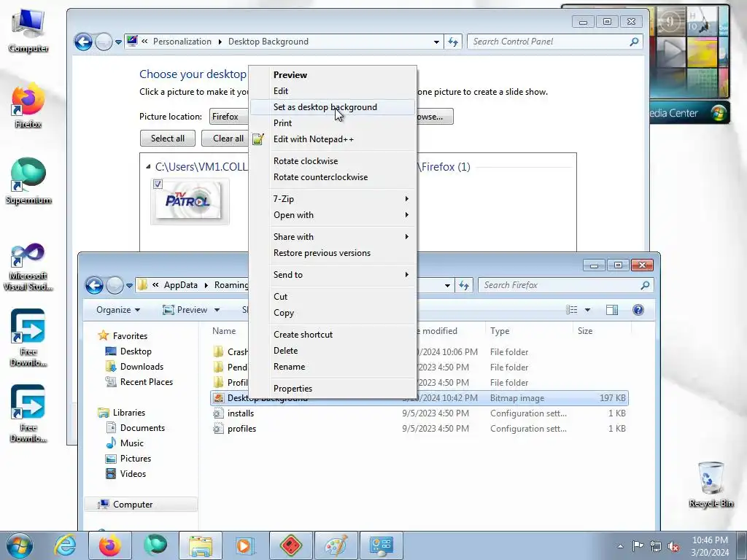
Task: Click the Clear all button
Action: tap(226, 138)
